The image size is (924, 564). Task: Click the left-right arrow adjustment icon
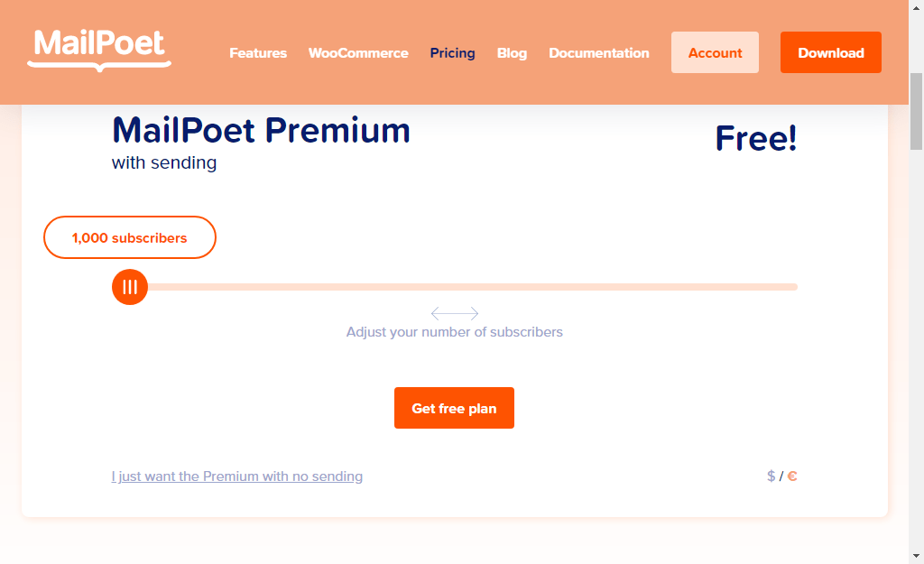point(454,313)
